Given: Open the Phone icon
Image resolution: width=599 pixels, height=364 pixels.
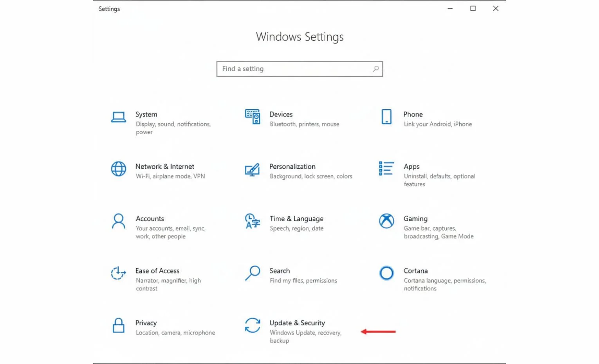Looking at the screenshot, I should pos(386,117).
